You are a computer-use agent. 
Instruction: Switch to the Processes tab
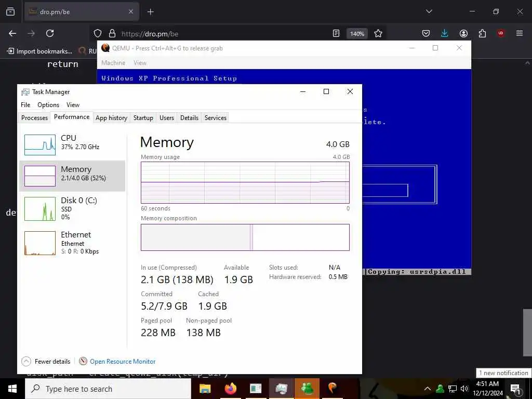(x=34, y=118)
